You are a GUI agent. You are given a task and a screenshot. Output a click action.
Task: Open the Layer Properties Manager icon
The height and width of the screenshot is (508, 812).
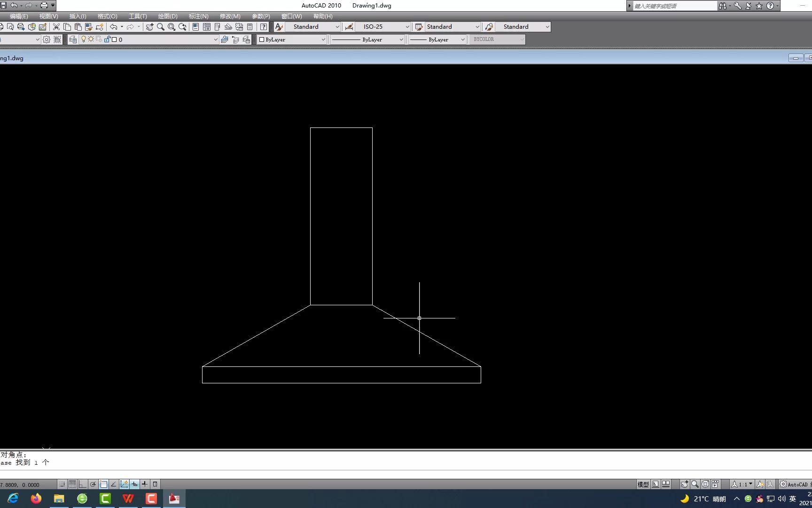pos(73,40)
